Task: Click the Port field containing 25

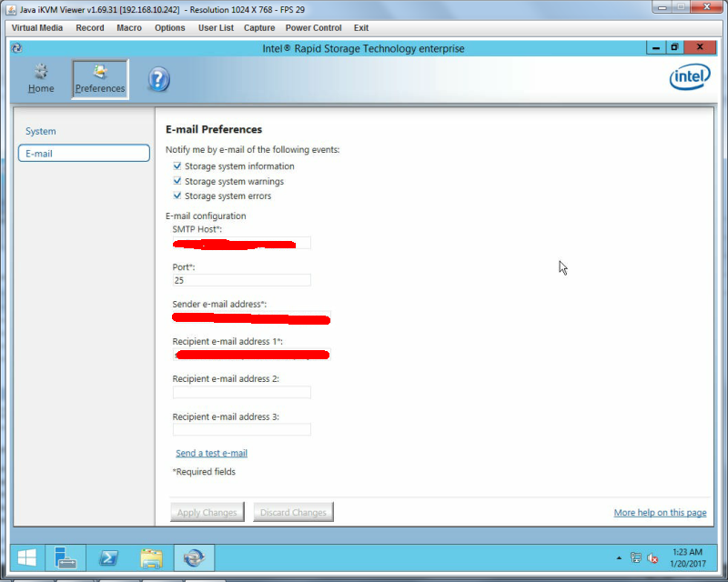Action: tap(242, 280)
